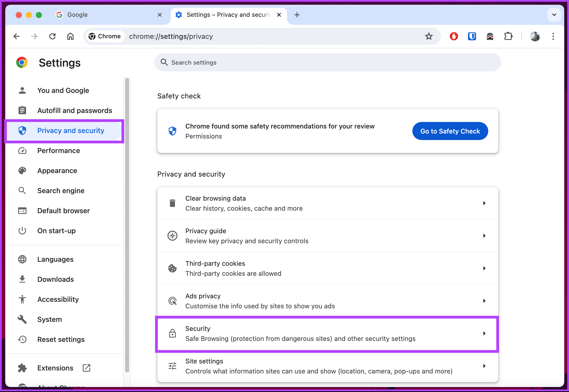Image resolution: width=569 pixels, height=392 pixels.
Task: Select the Settings – Privacy and security tab
Action: [x=229, y=15]
